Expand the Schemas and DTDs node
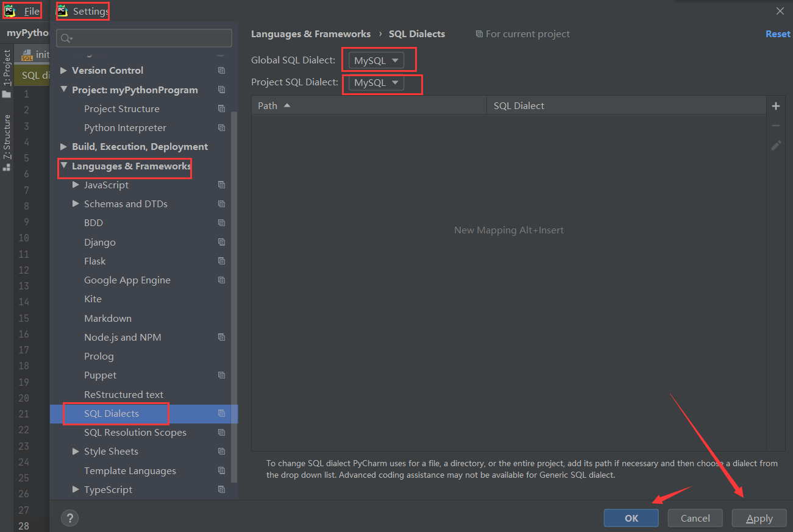The width and height of the screenshot is (793, 532). (76, 204)
